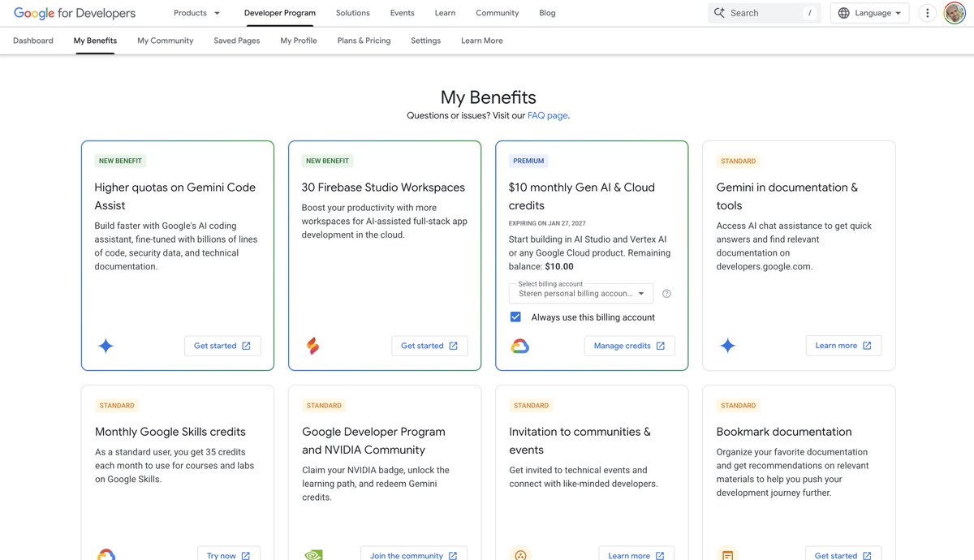This screenshot has width=974, height=560.
Task: Click the PREMIUM badge on credits card
Action: [x=528, y=161]
